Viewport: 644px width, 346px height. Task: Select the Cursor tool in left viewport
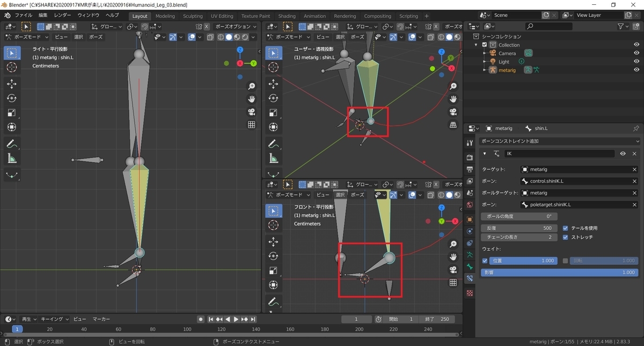pos(12,67)
